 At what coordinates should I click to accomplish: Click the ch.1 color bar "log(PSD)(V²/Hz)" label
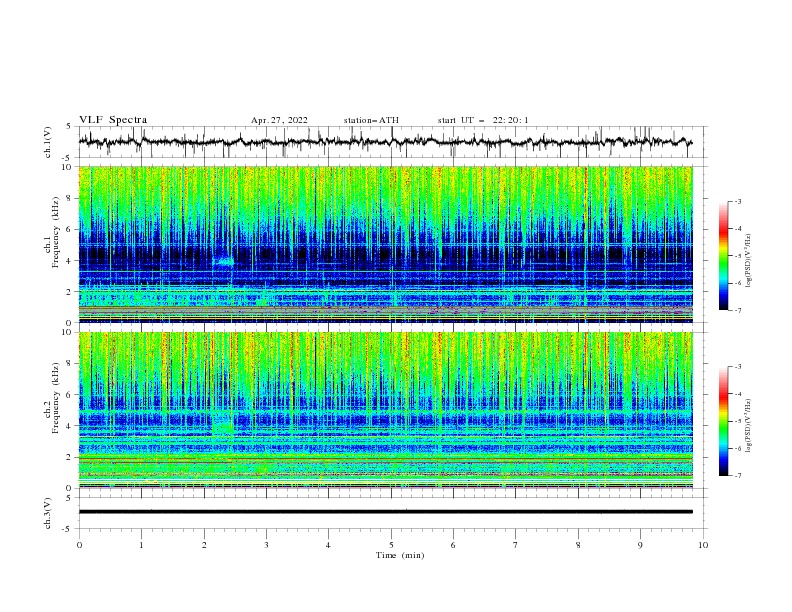coord(749,261)
